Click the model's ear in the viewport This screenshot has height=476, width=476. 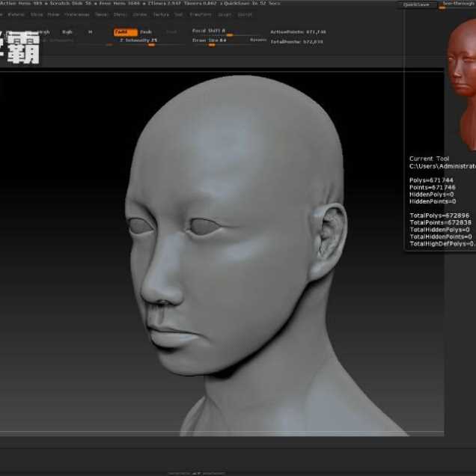329,241
